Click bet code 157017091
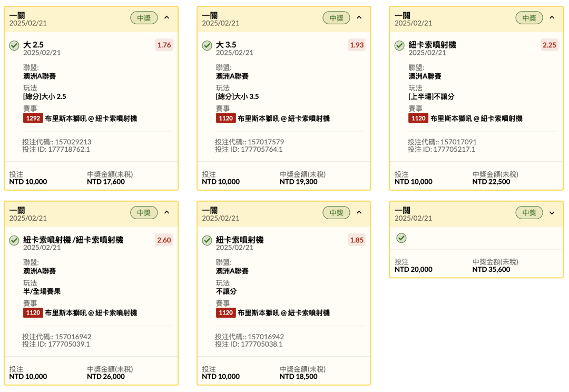569x392 pixels. [442, 142]
